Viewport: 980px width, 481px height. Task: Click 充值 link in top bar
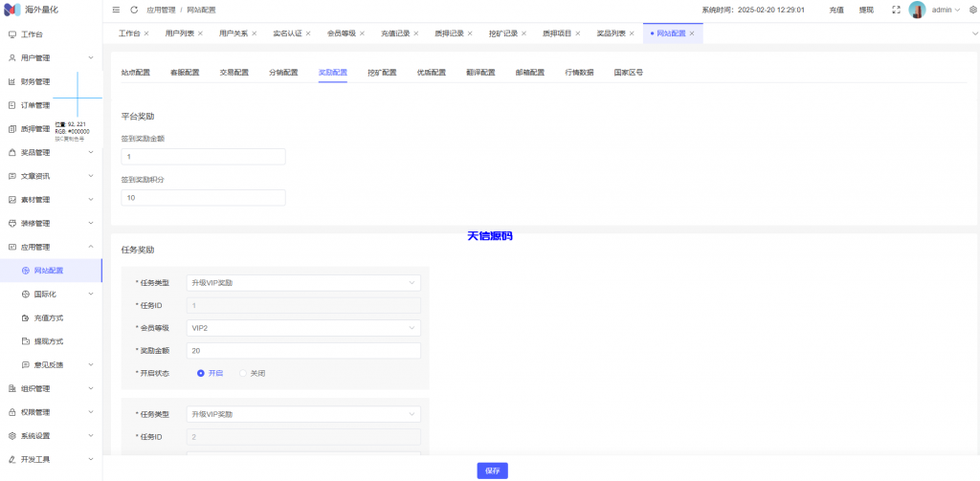pyautogui.click(x=836, y=10)
